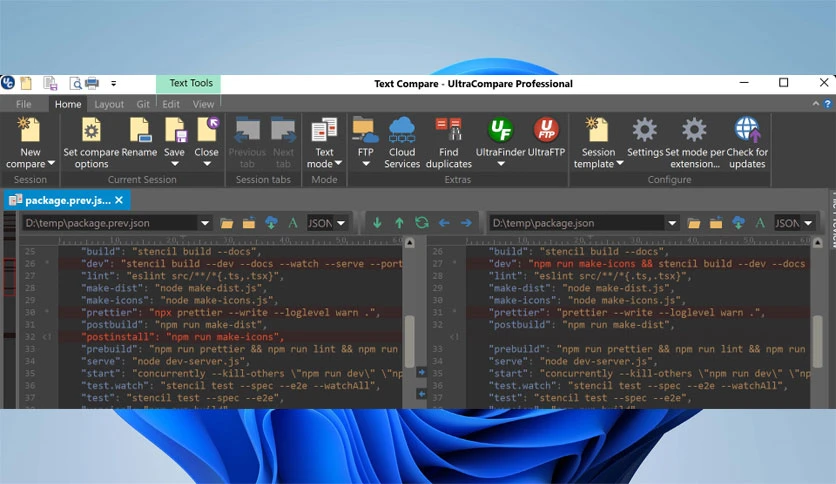836x484 pixels.
Task: Switch to the Layout ribbon tab
Action: (x=109, y=104)
